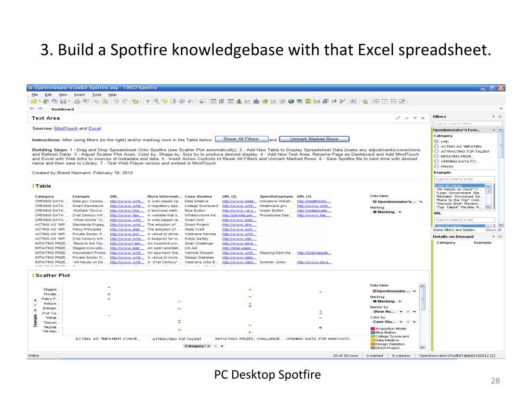Click the Pie Chart visualization icon
The image size is (532, 399).
[x=265, y=101]
